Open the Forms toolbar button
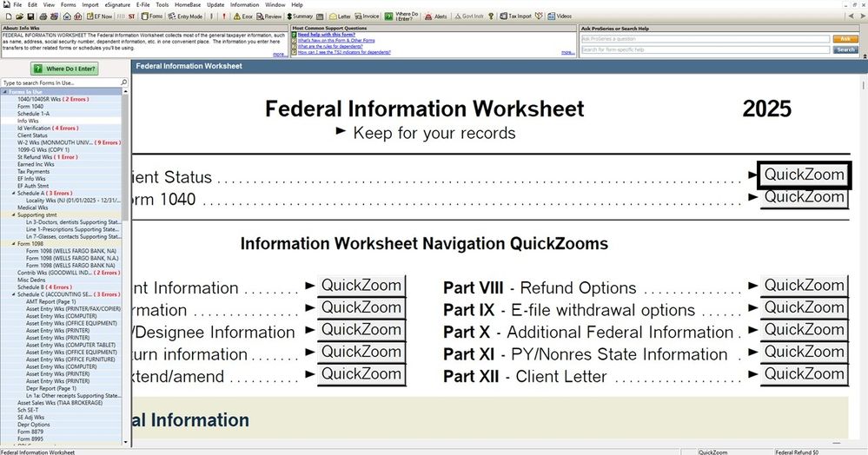The height and width of the screenshot is (455, 868). pyautogui.click(x=152, y=16)
